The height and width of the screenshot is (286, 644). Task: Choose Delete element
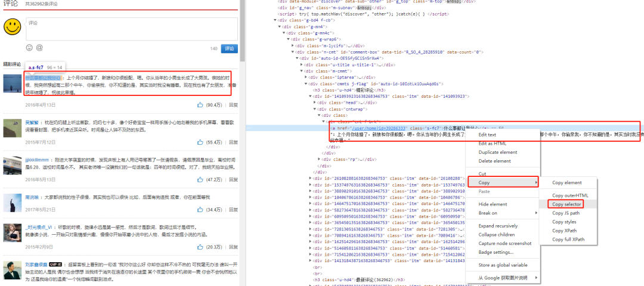click(494, 161)
